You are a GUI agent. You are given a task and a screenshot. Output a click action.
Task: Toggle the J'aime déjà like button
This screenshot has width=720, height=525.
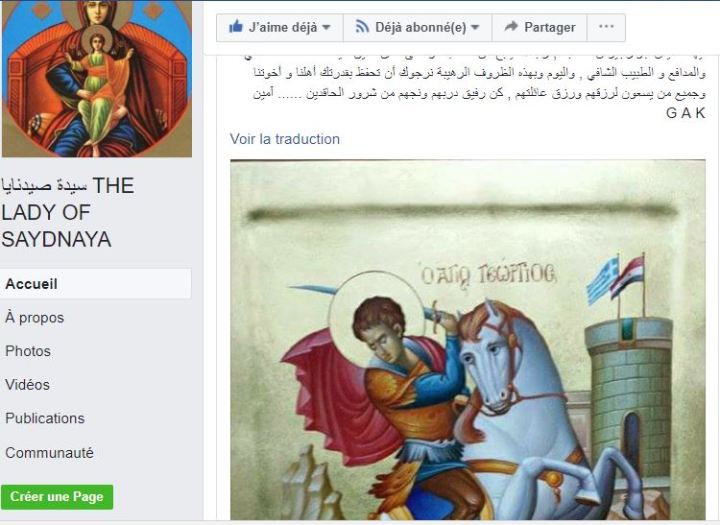coord(280,28)
